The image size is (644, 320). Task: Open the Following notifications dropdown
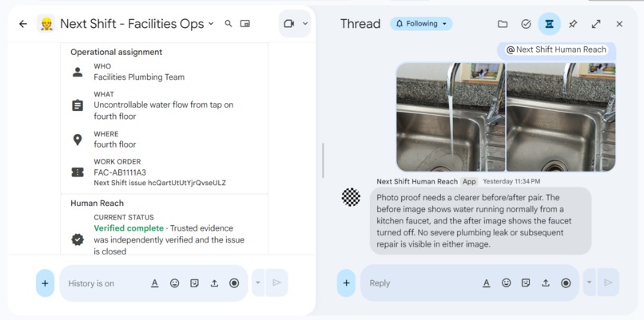[x=421, y=24]
